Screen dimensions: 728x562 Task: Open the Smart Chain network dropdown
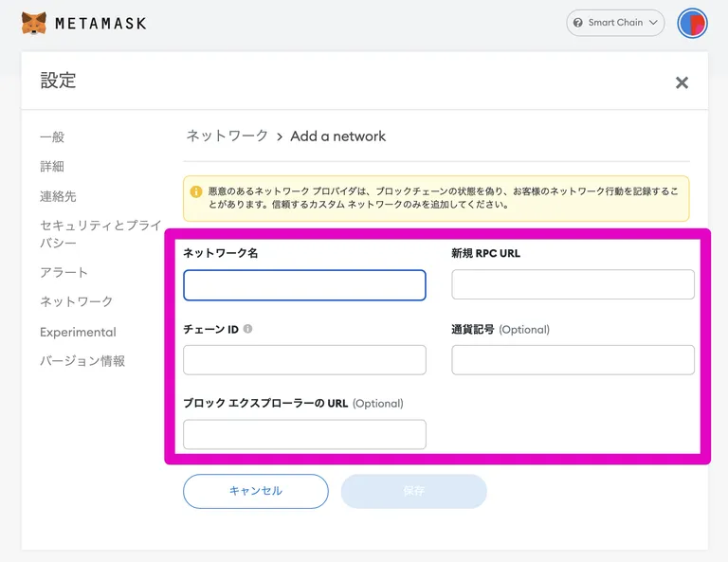click(615, 23)
